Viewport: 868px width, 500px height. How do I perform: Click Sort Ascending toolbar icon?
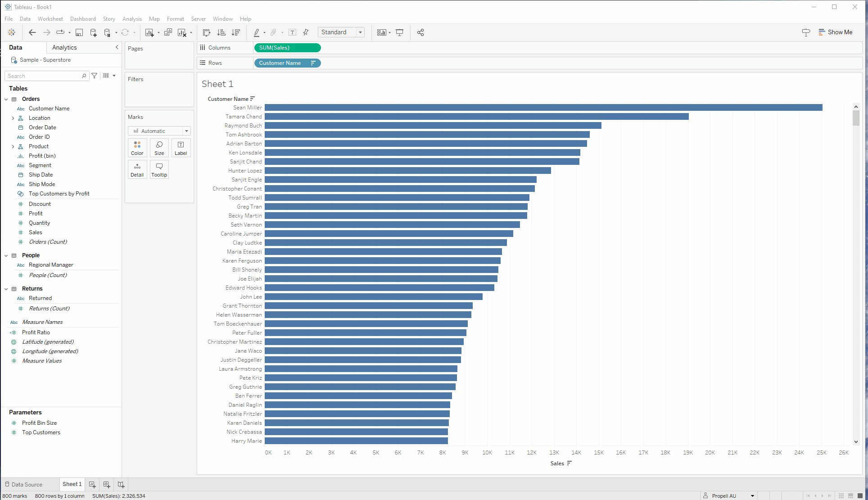coord(221,32)
